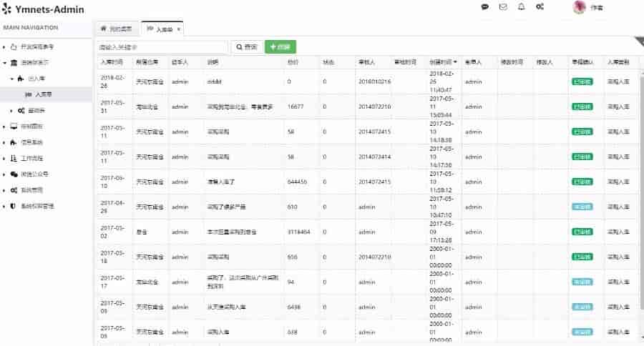This screenshot has width=644, height=346.
Task: Expand the shield-icon sidebar group
Action: (x=4, y=206)
